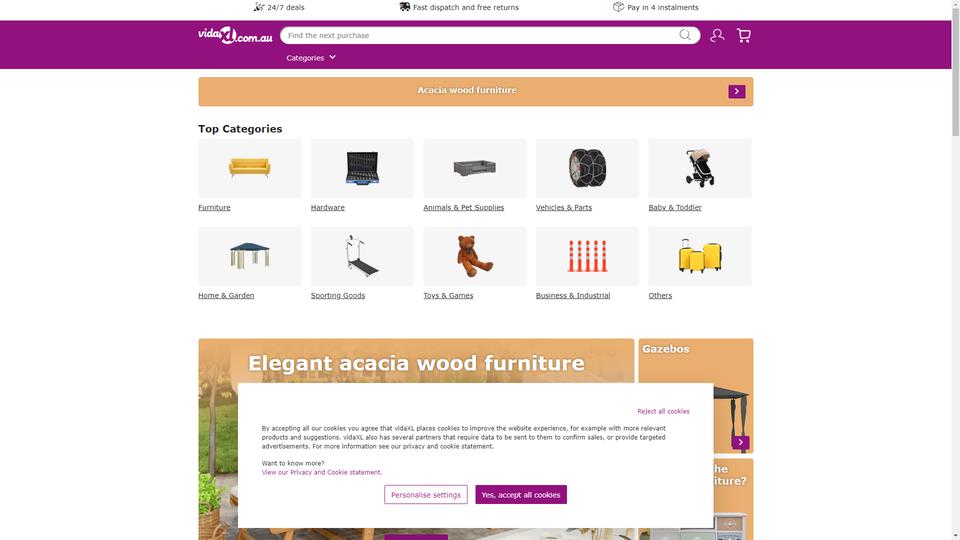960x540 pixels.
Task: Click the 24/7 deals icon
Action: pyautogui.click(x=259, y=7)
